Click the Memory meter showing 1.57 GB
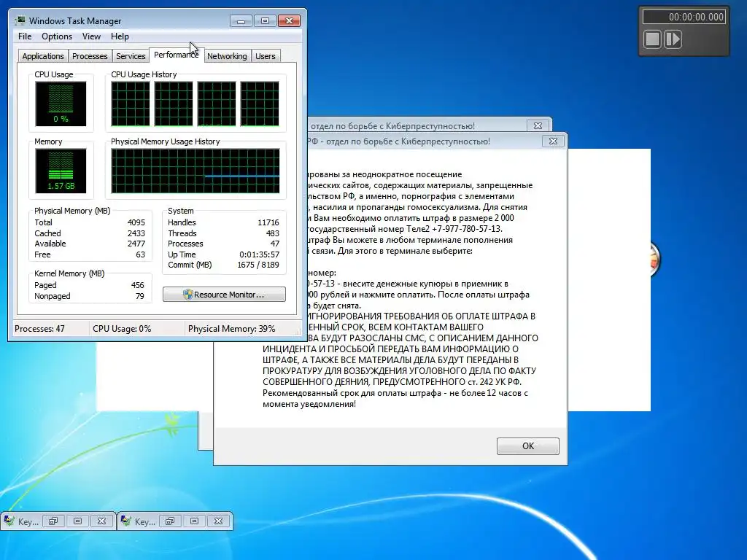Screen dimensions: 747x560 [x=61, y=171]
